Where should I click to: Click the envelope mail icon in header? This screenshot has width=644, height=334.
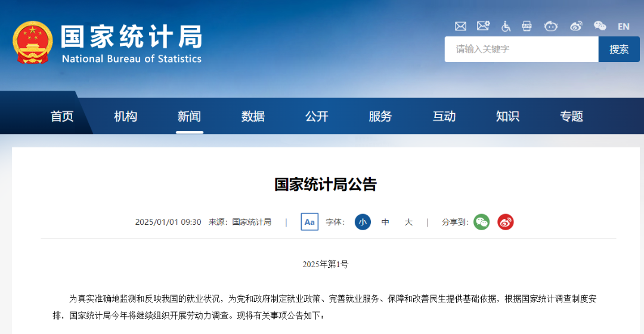pos(460,26)
